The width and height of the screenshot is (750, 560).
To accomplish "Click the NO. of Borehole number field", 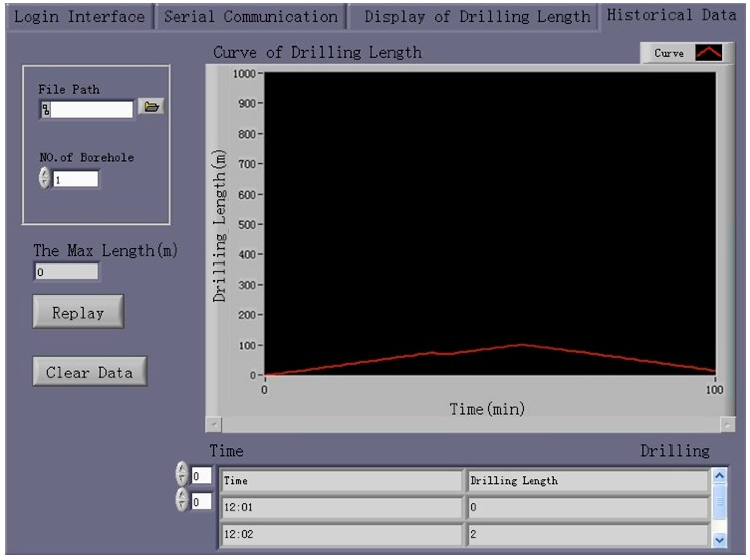I will 76,179.
